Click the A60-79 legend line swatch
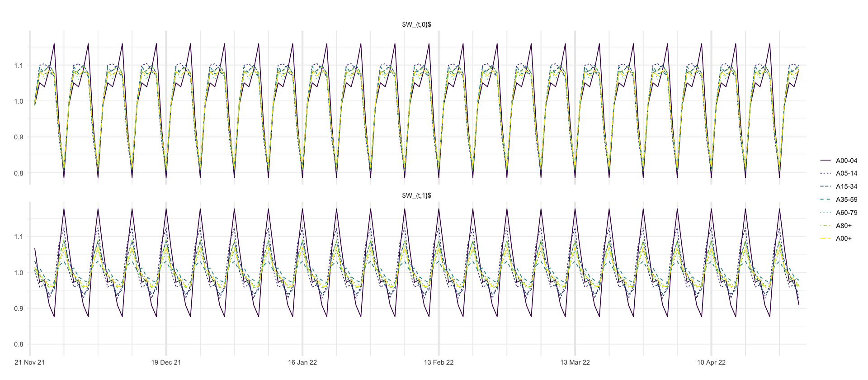 click(x=826, y=213)
